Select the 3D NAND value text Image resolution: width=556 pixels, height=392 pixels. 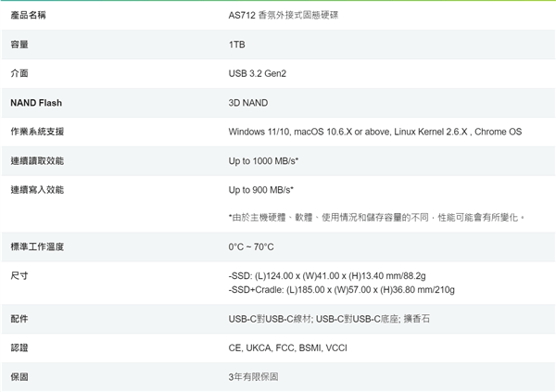(x=247, y=103)
